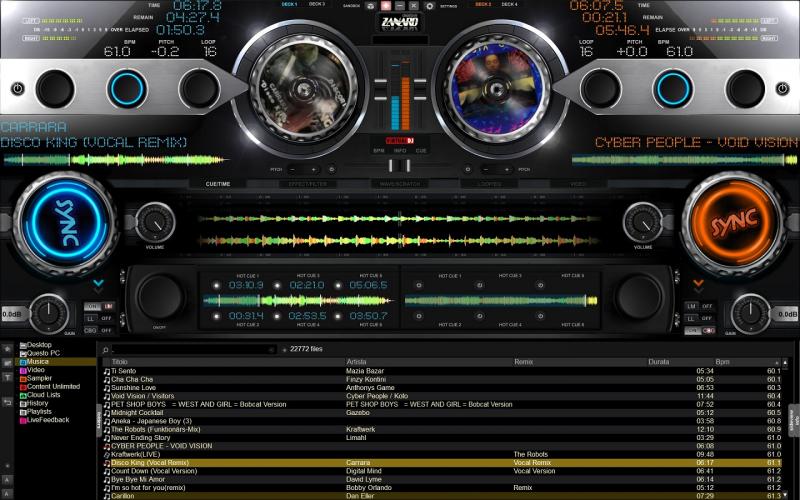Click the glowing blue ring button left deck
The image size is (800, 500).
point(127,89)
